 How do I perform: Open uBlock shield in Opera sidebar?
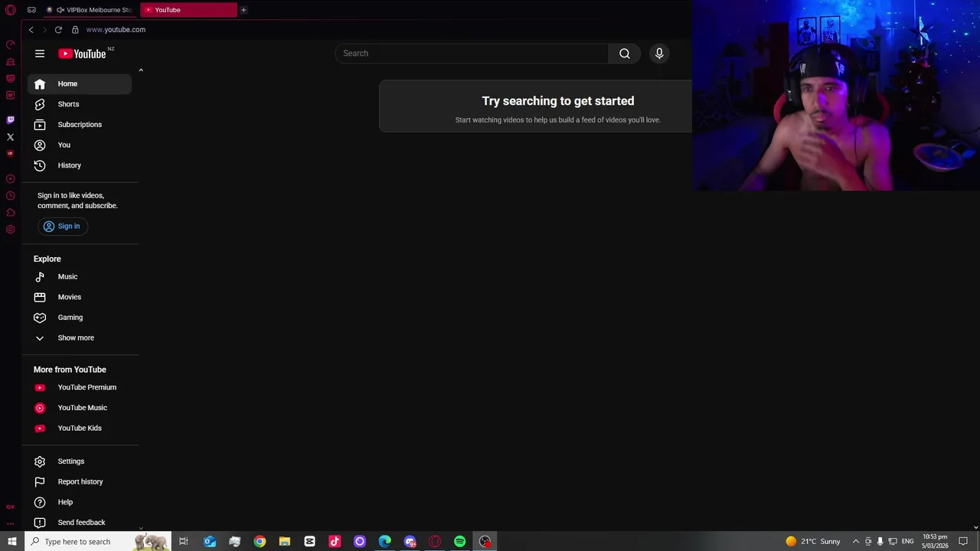(x=10, y=154)
